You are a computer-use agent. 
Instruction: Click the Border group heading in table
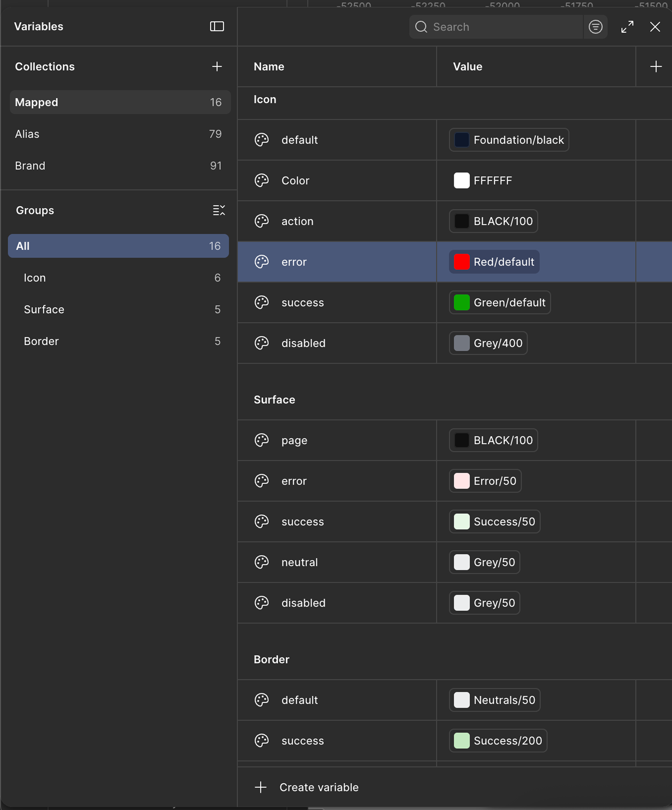click(271, 659)
